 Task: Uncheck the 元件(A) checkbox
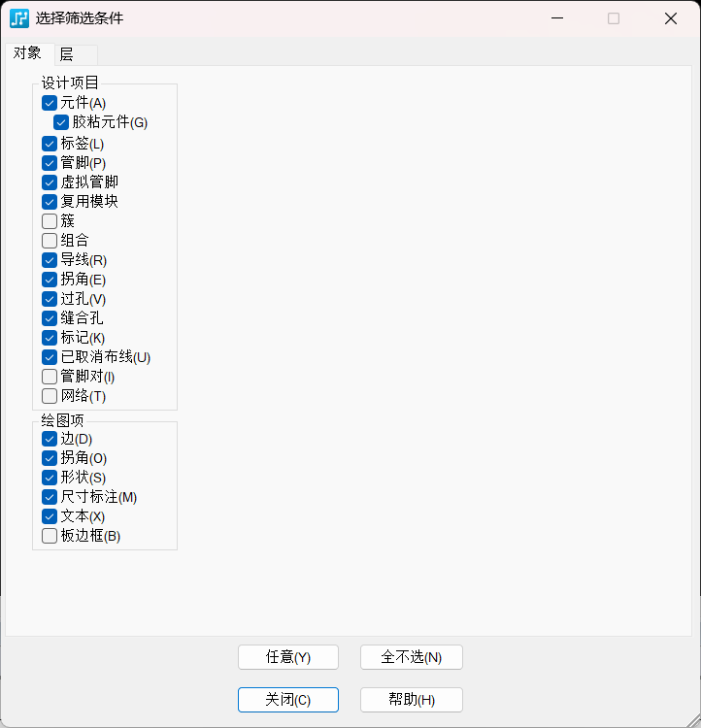(50, 103)
